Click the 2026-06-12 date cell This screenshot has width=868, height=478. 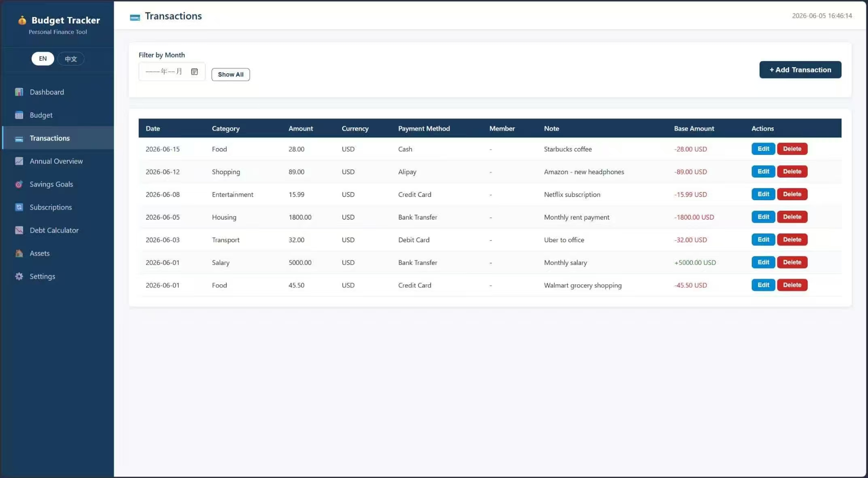163,172
